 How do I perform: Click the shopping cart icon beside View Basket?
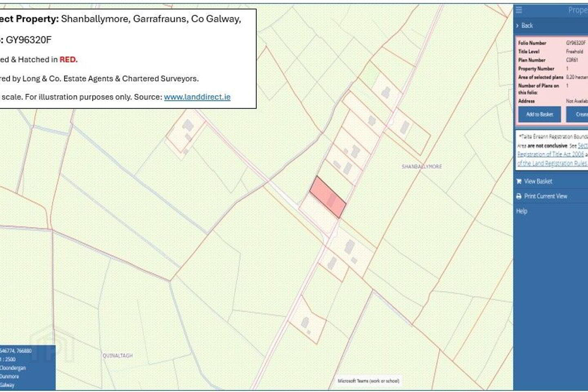519,181
